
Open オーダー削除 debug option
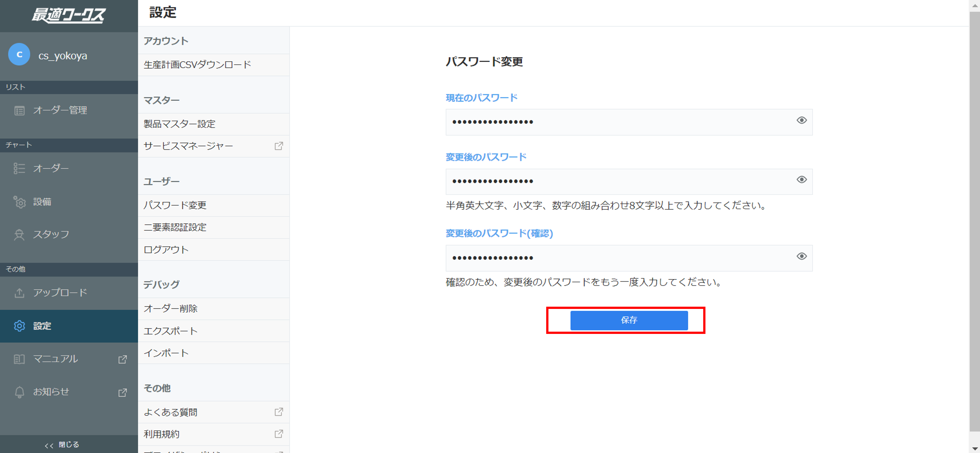(213, 308)
